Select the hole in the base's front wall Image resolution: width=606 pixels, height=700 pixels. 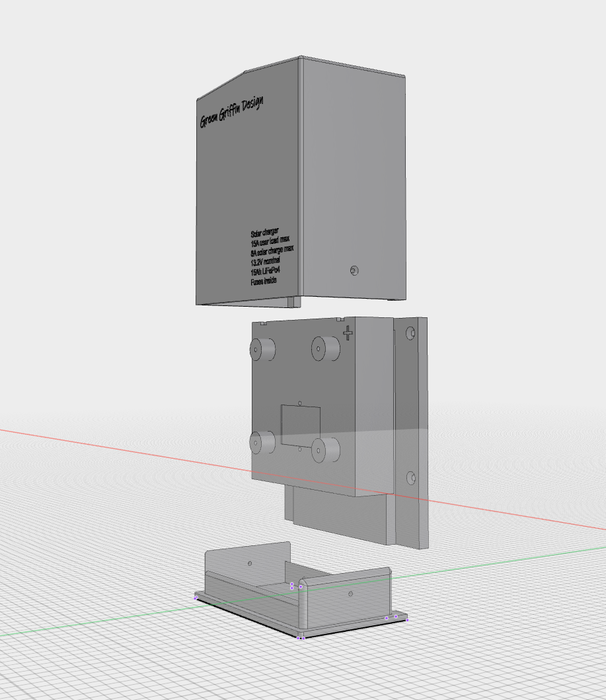click(350, 594)
